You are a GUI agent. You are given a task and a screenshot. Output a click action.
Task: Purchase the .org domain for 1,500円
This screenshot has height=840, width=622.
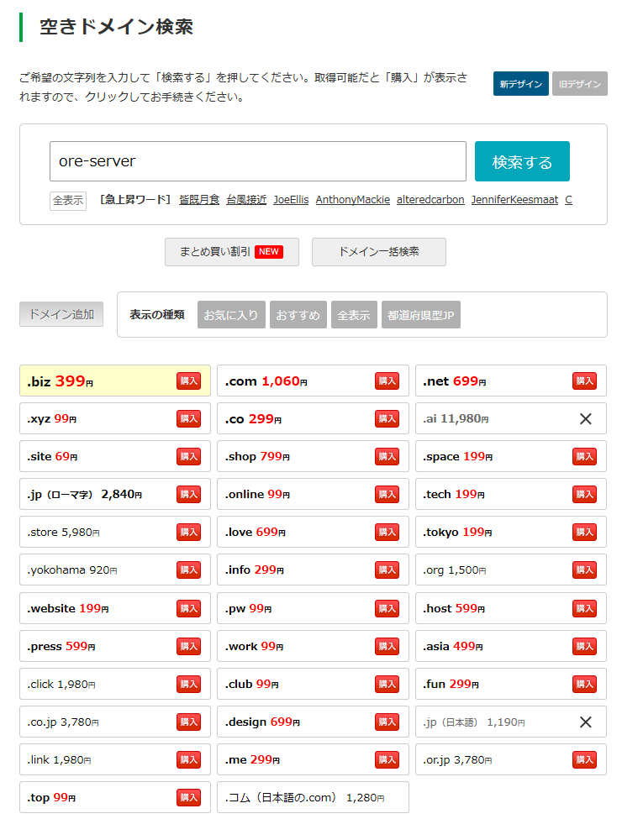click(584, 570)
